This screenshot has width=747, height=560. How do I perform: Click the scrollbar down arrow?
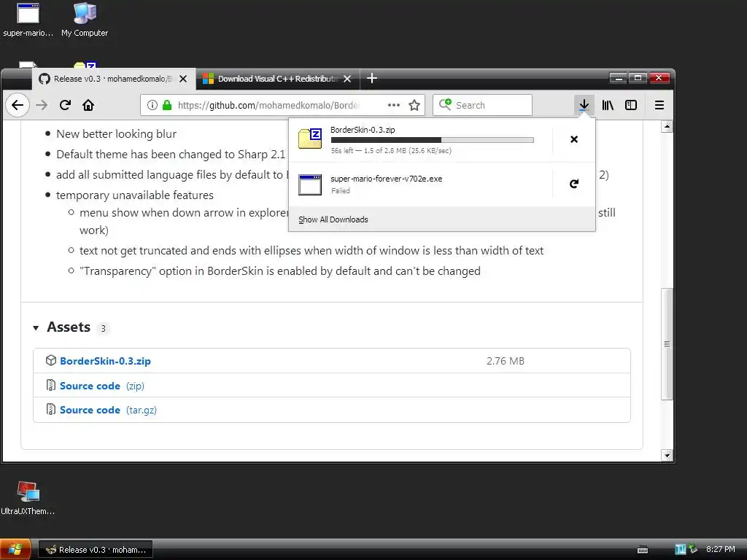(667, 456)
